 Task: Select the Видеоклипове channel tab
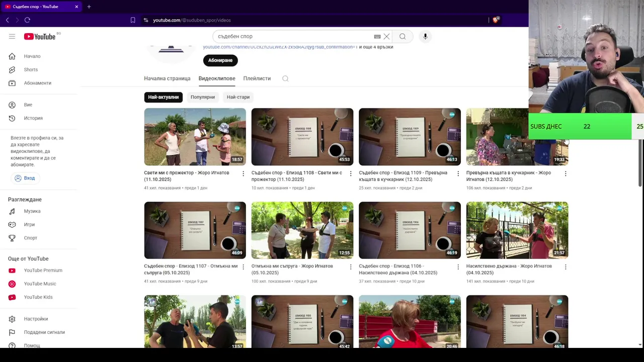217,78
